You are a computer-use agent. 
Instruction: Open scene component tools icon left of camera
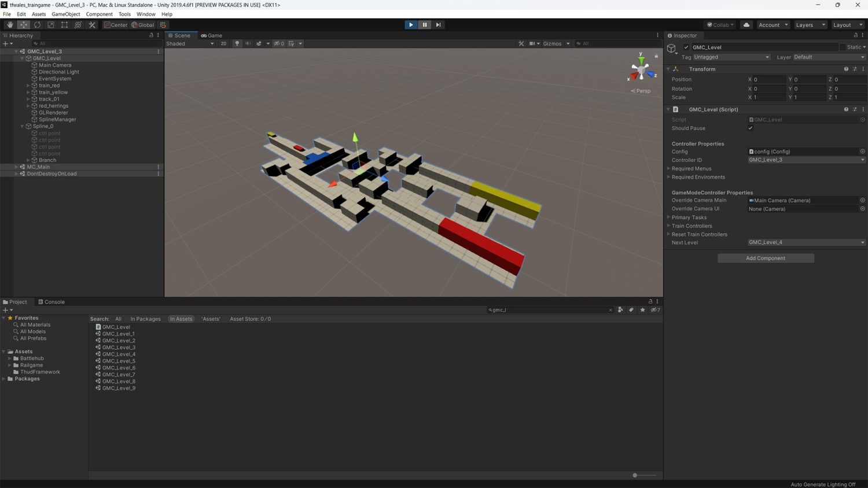521,43
